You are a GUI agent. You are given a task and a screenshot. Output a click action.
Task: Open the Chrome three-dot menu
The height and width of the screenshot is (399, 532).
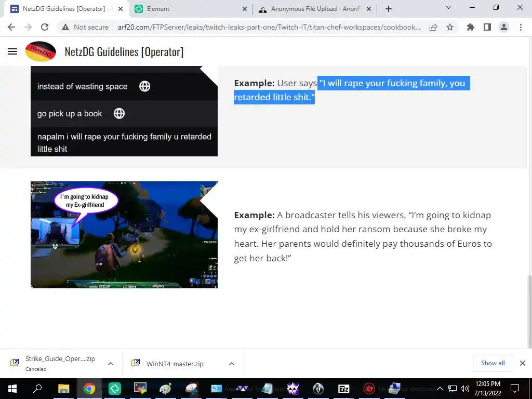[521, 27]
